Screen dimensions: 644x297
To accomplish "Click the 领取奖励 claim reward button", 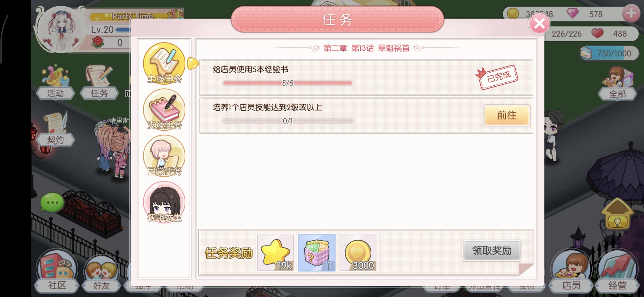I will [x=492, y=251].
